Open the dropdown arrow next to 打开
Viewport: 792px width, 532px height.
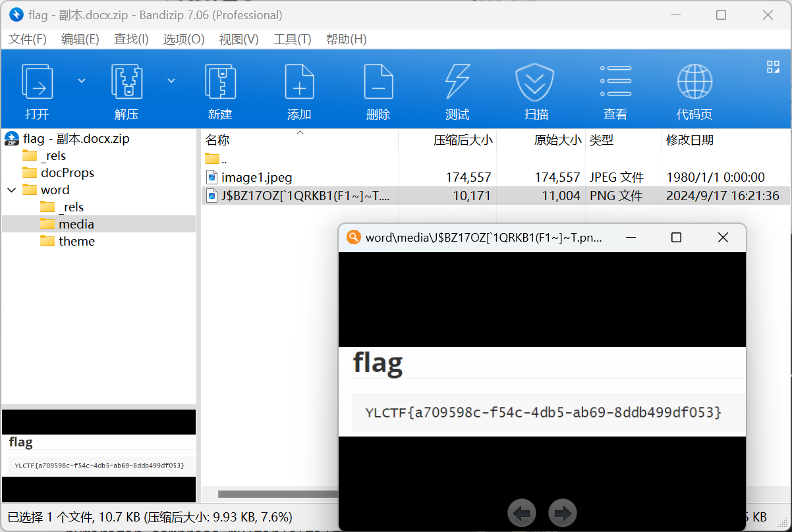coord(82,80)
